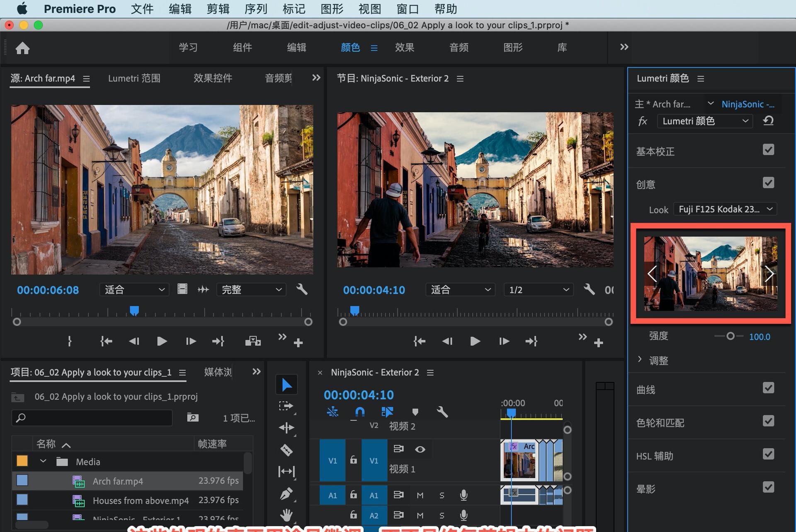796x532 pixels.
Task: Toggle linked selection in timeline
Action: click(x=387, y=412)
